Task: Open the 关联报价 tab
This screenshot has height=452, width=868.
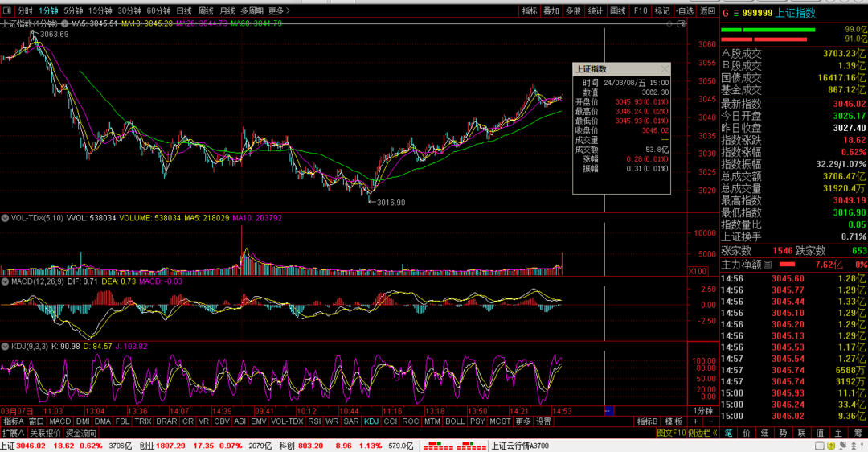Action: pyautogui.click(x=45, y=433)
